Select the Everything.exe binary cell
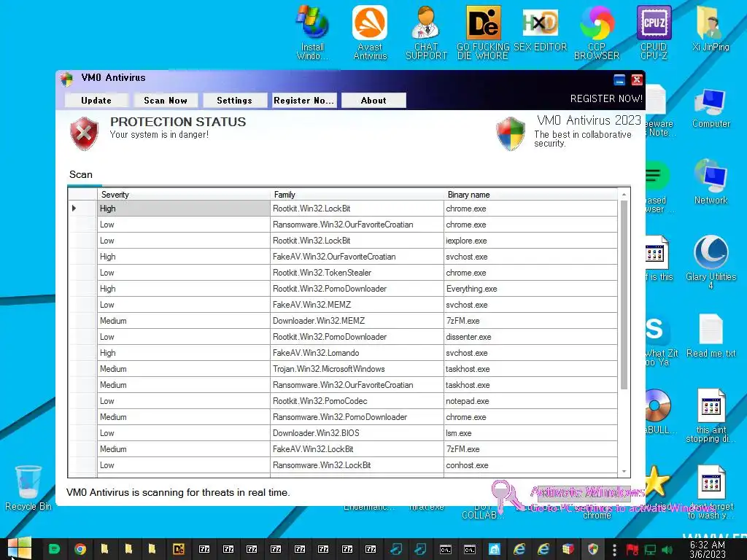This screenshot has height=560, width=747. point(530,289)
